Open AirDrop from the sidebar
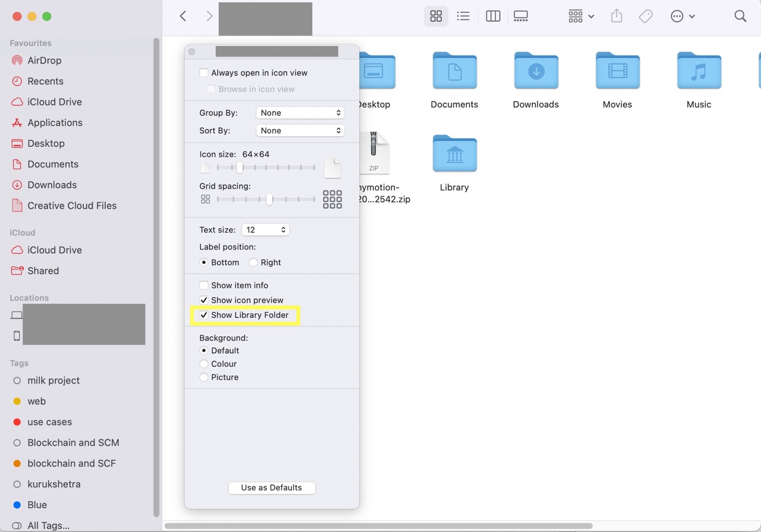Viewport: 761px width, 532px height. pos(45,60)
